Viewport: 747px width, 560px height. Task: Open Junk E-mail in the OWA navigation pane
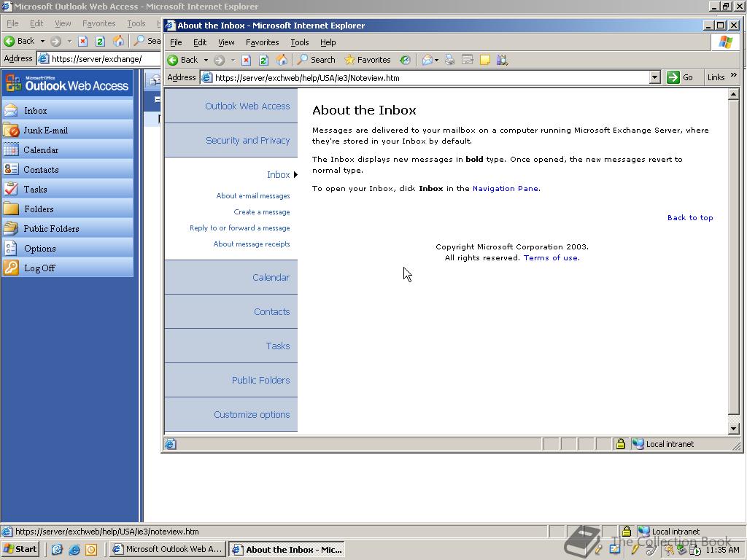(67, 130)
